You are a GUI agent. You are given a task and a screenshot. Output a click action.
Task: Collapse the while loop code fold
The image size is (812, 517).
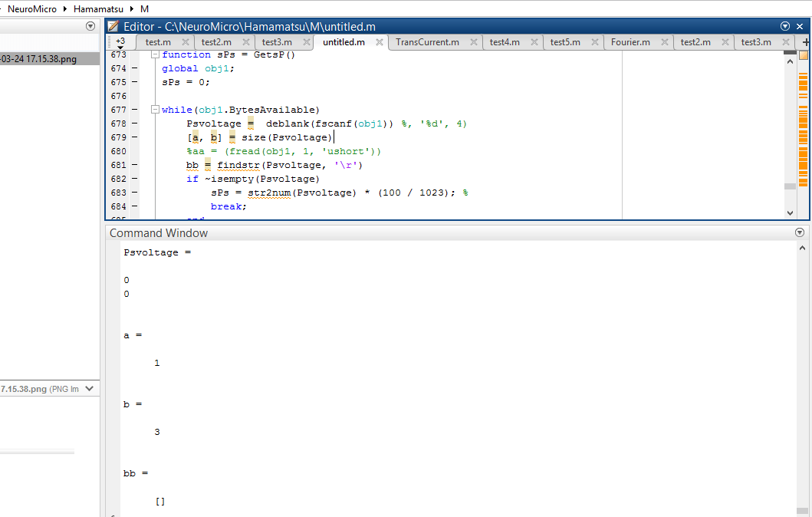click(x=155, y=109)
